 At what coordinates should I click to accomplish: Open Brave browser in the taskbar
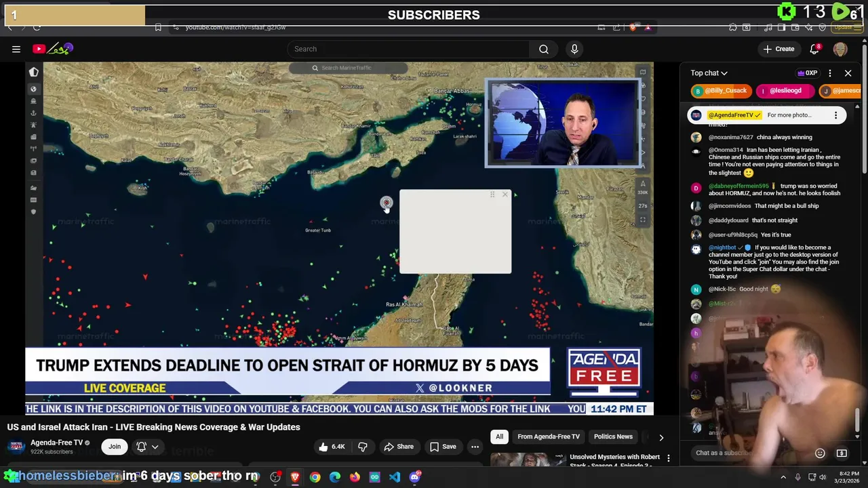[x=295, y=477]
